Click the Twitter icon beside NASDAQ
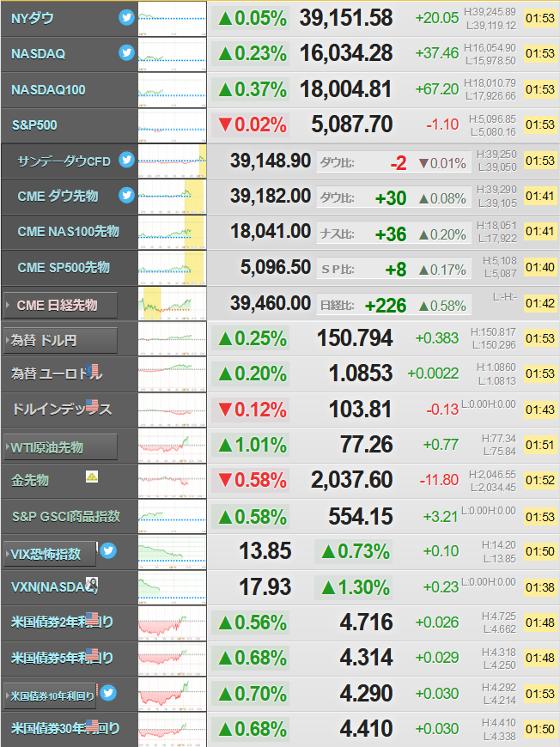Viewport: 560px width, 747px height. 126,52
